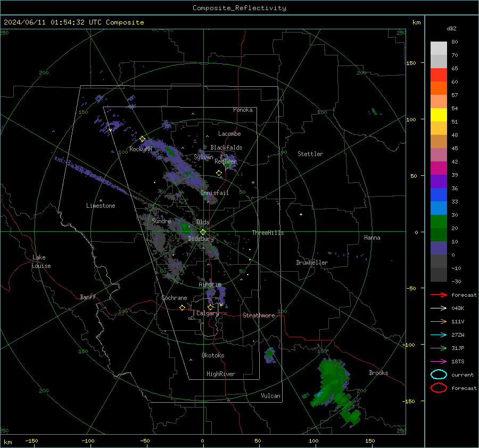Click the yellow radar site marker near Didsbury
The width and height of the screenshot is (479, 448).
(203, 232)
